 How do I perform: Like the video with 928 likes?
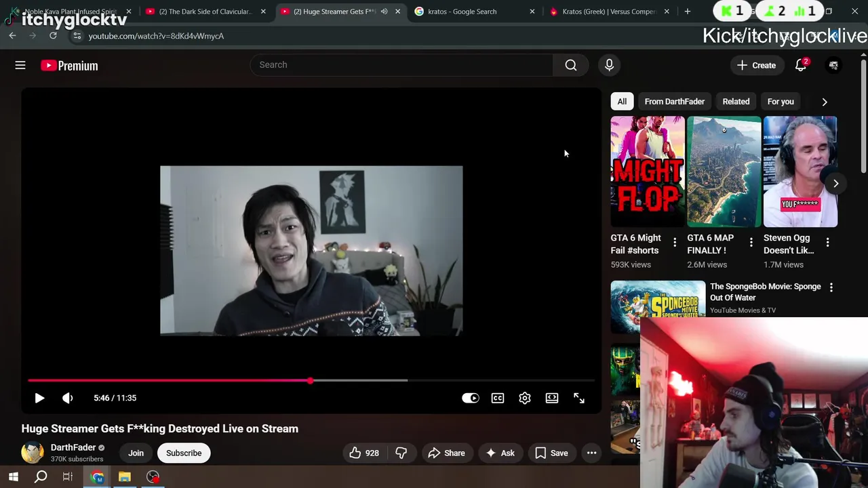[x=364, y=453]
